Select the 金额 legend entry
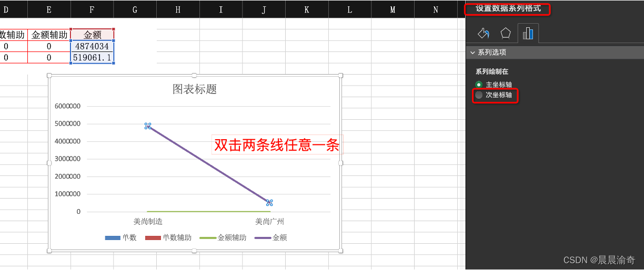The width and height of the screenshot is (644, 270). point(271,237)
